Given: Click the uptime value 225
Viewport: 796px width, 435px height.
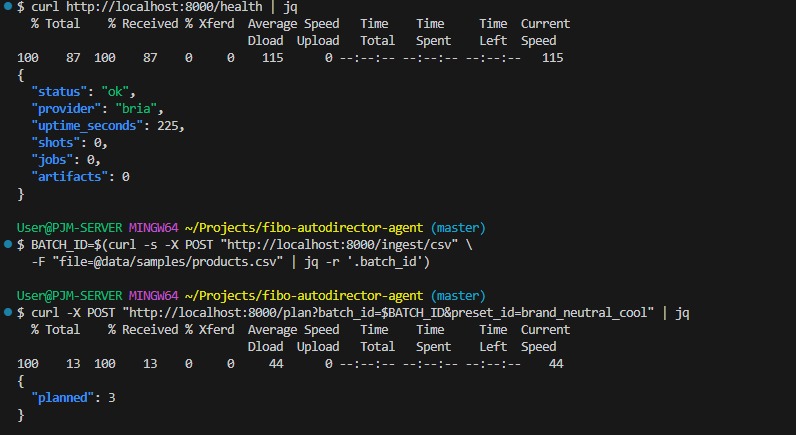Looking at the screenshot, I should click(x=168, y=126).
